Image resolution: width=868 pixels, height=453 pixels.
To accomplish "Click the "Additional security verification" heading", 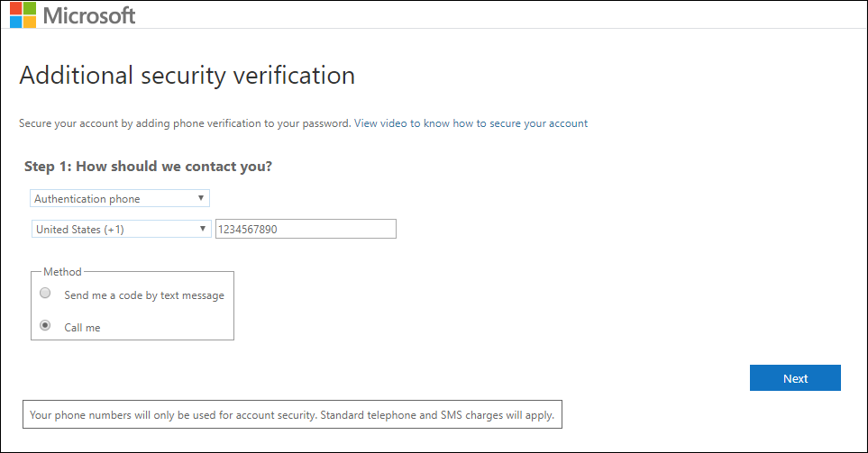I will (187, 75).
